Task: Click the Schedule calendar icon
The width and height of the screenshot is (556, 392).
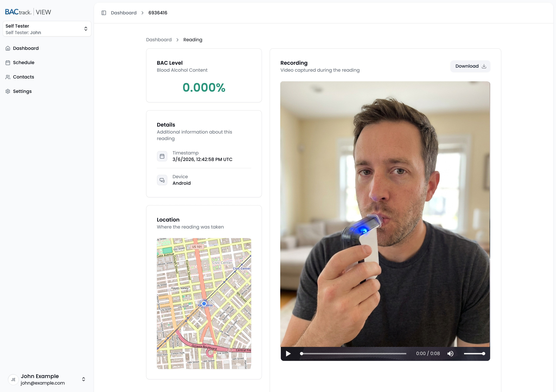Action: click(x=8, y=63)
